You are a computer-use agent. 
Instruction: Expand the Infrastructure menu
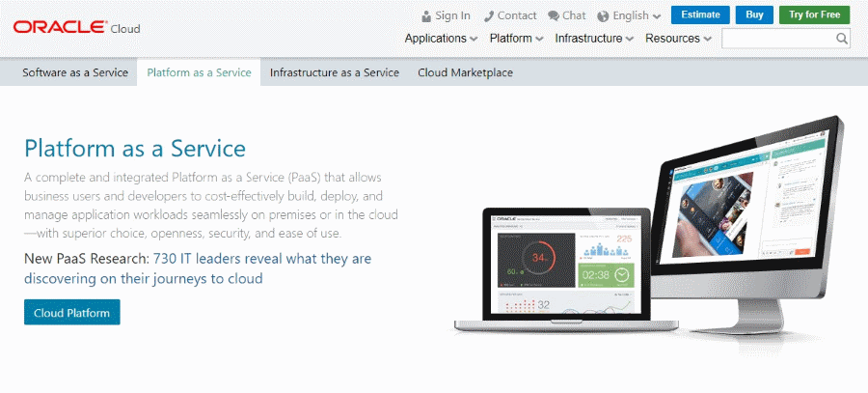[594, 39]
